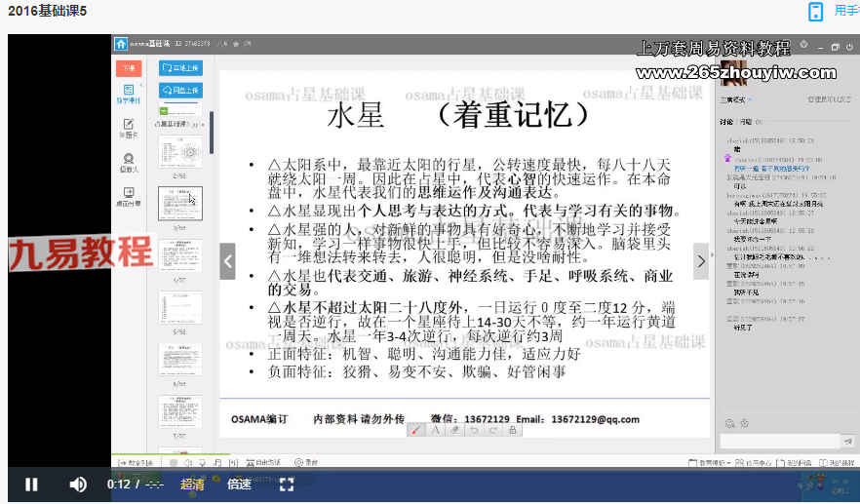The width and height of the screenshot is (860, 504).
Task: Click the microphone icon in the bottom status bar
Action: point(202,463)
